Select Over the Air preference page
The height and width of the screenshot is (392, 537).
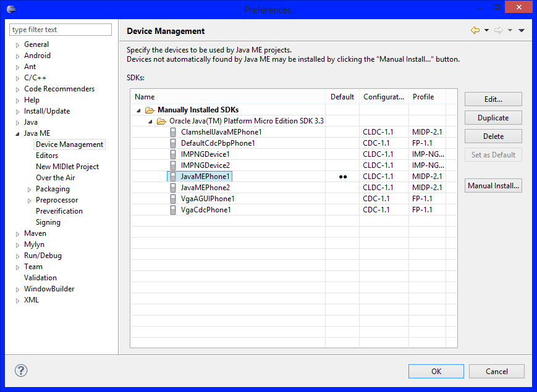click(55, 178)
